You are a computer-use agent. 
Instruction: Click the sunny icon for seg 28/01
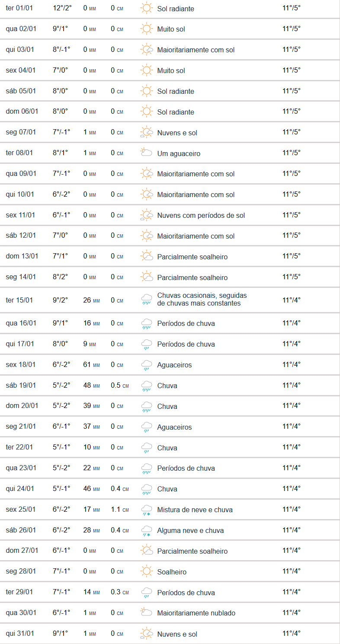click(x=147, y=572)
